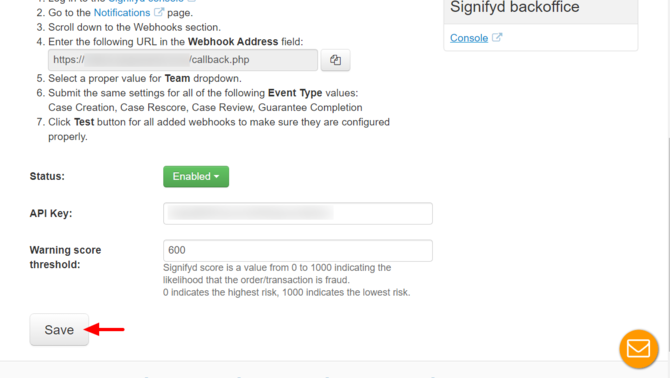Click external-link icon beside Notifications
670x378 pixels.
click(x=159, y=12)
